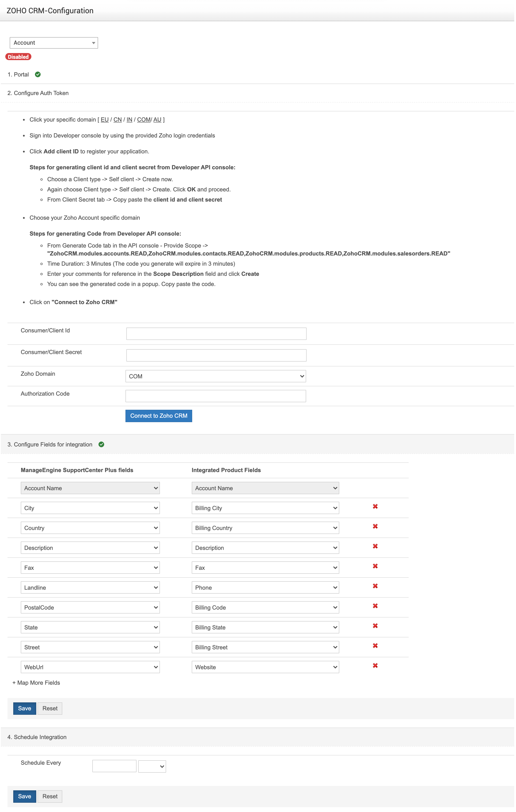Remove the State to Billing State mapping
Screen dimensions: 516x812
click(375, 625)
